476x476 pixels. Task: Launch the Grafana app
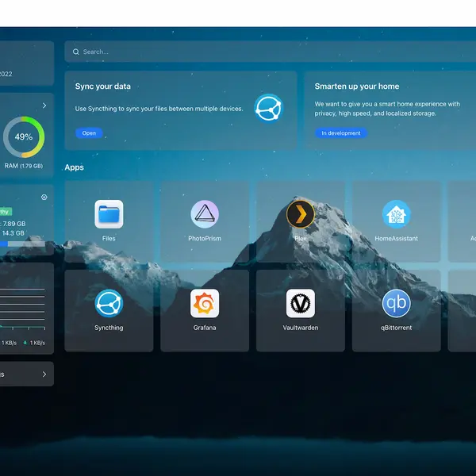[205, 303]
